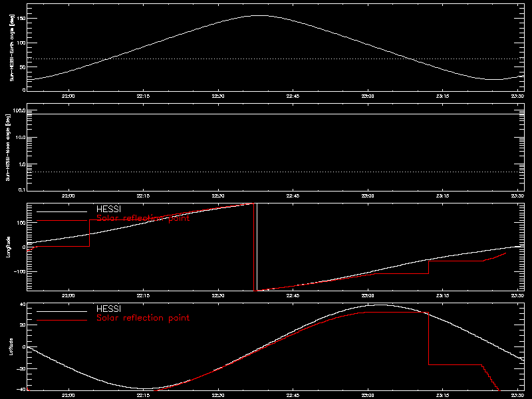Click 22:00 time label under Longitude plot
This screenshot has width=532, height=399.
pyautogui.click(x=68, y=295)
